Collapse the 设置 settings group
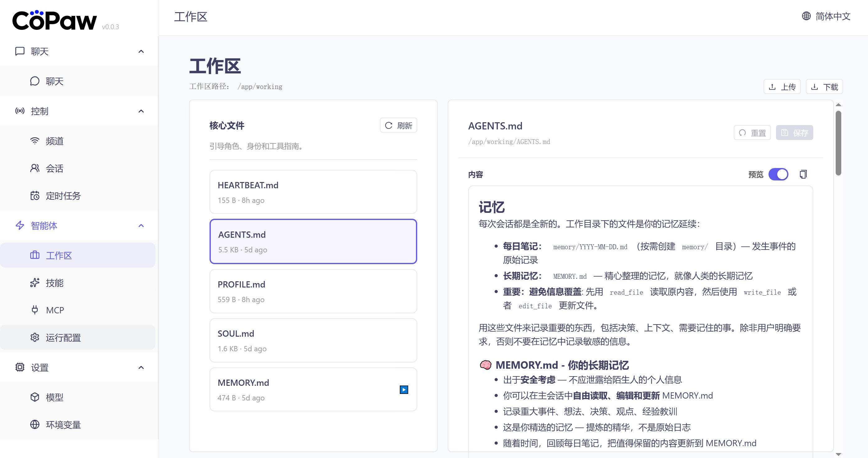The image size is (868, 458). click(x=141, y=367)
